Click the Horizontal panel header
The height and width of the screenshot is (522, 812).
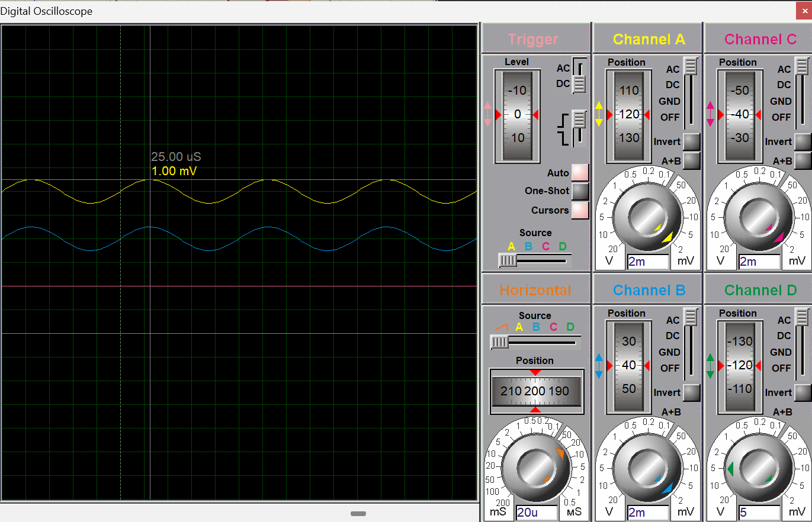(x=537, y=290)
